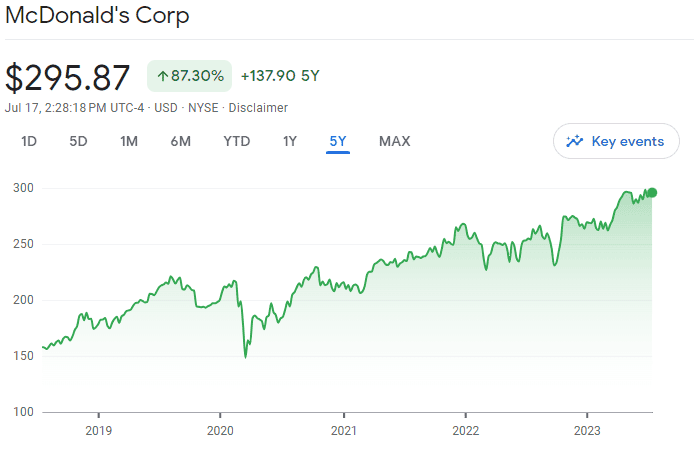The image size is (694, 454).
Task: Select the 1M range tab
Action: coord(129,141)
